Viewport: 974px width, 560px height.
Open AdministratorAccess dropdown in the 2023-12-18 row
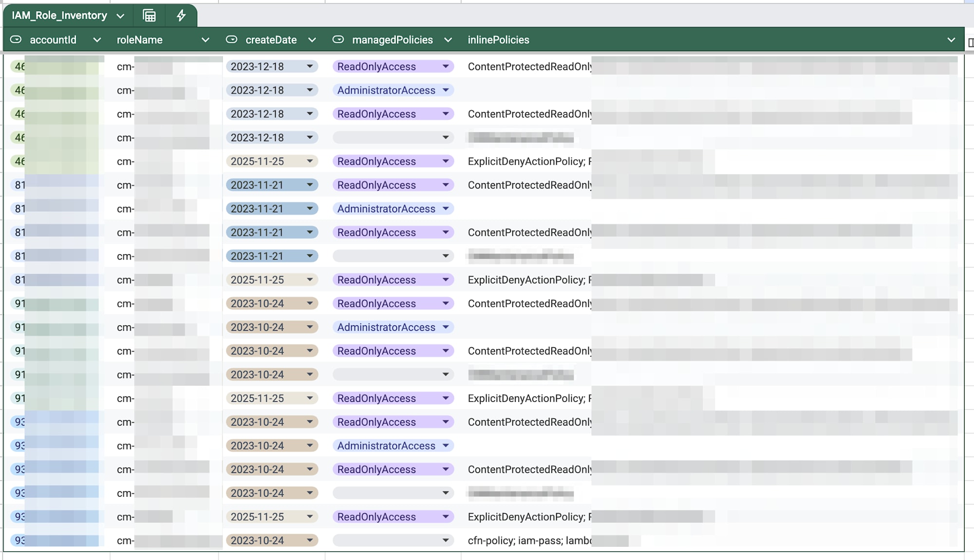pyautogui.click(x=446, y=90)
